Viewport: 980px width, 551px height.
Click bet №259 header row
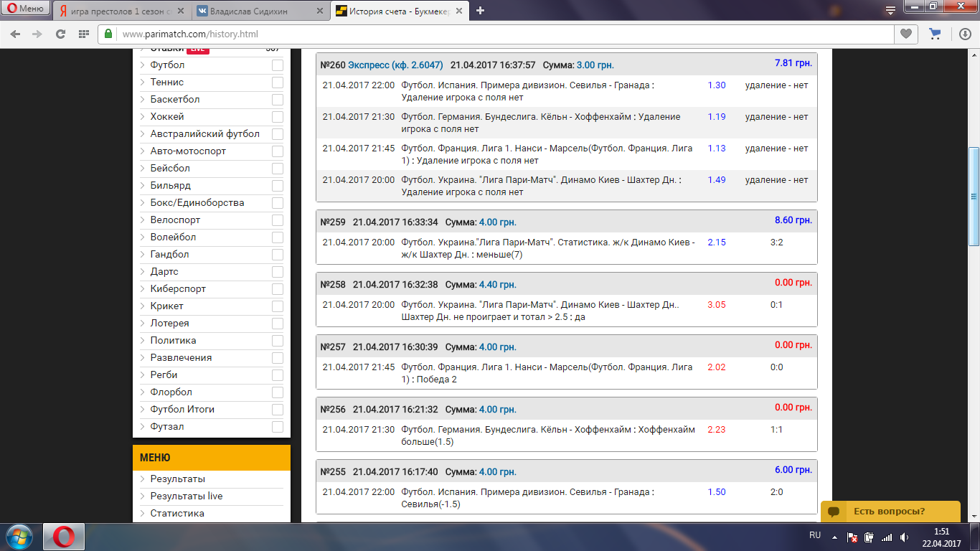click(x=567, y=222)
